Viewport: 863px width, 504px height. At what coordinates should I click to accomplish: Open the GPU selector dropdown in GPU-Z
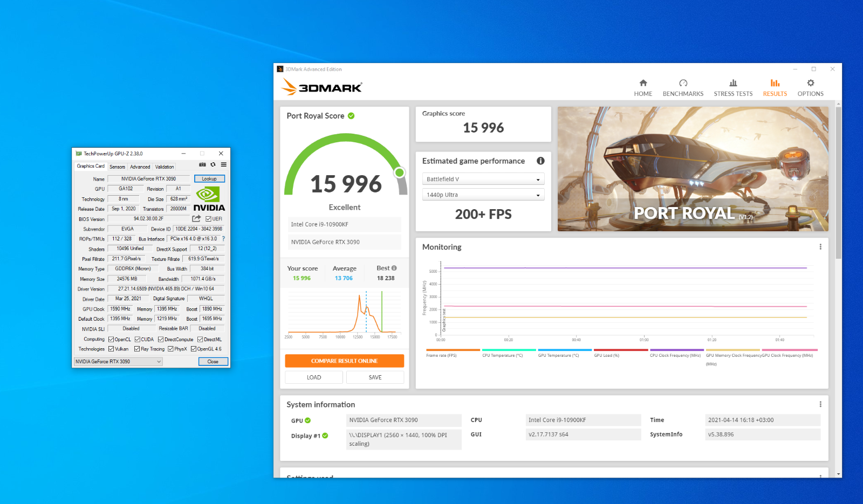[118, 362]
